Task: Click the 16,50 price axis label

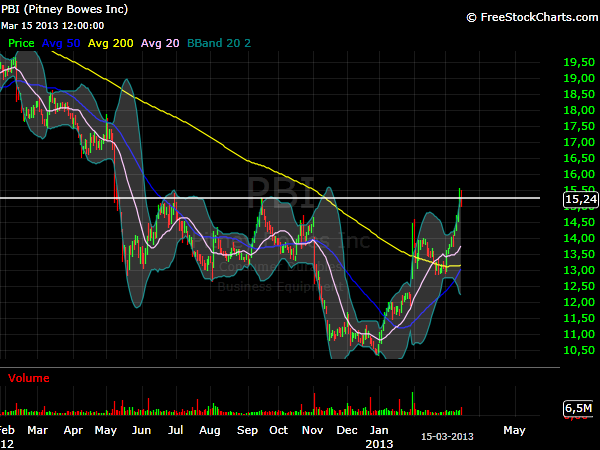Action: point(579,158)
